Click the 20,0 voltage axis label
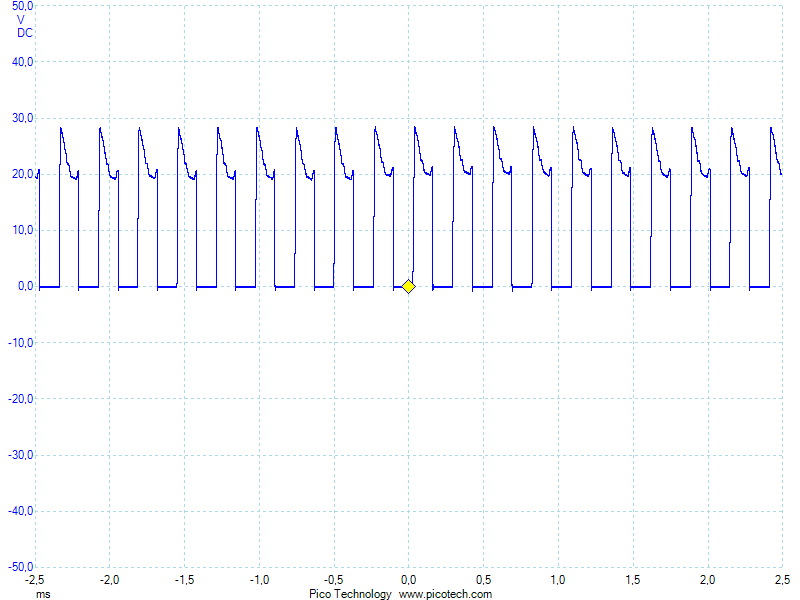The image size is (800, 600). point(22,174)
